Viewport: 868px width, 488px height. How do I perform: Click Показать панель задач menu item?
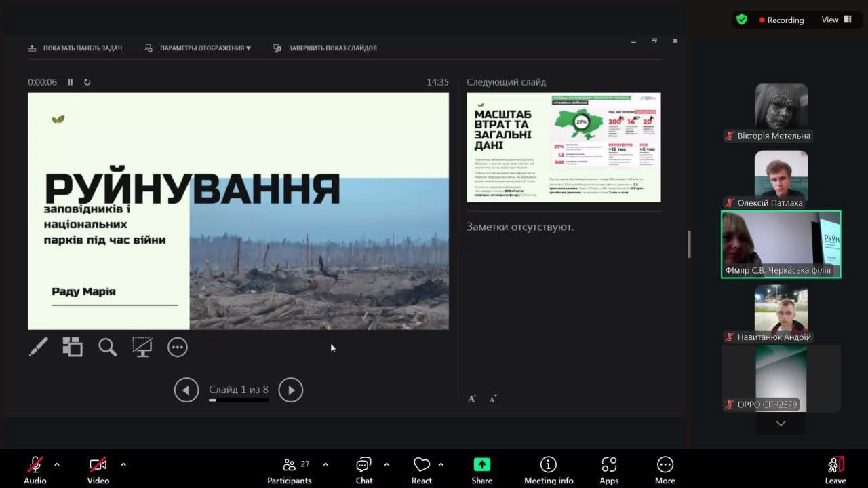(75, 48)
